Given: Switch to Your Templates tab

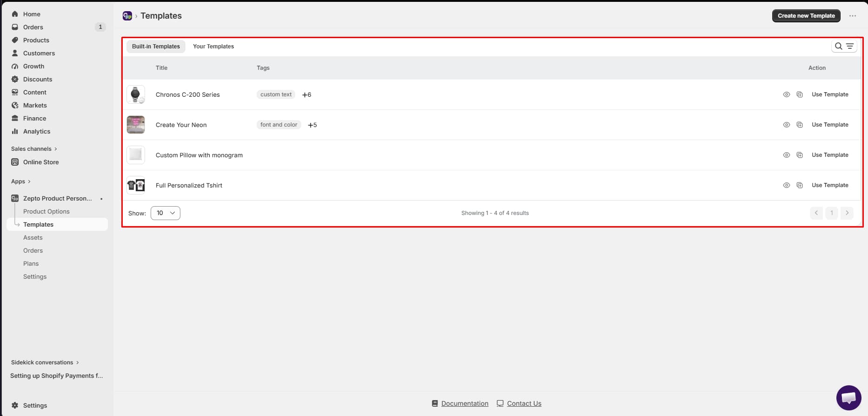Looking at the screenshot, I should pos(213,47).
